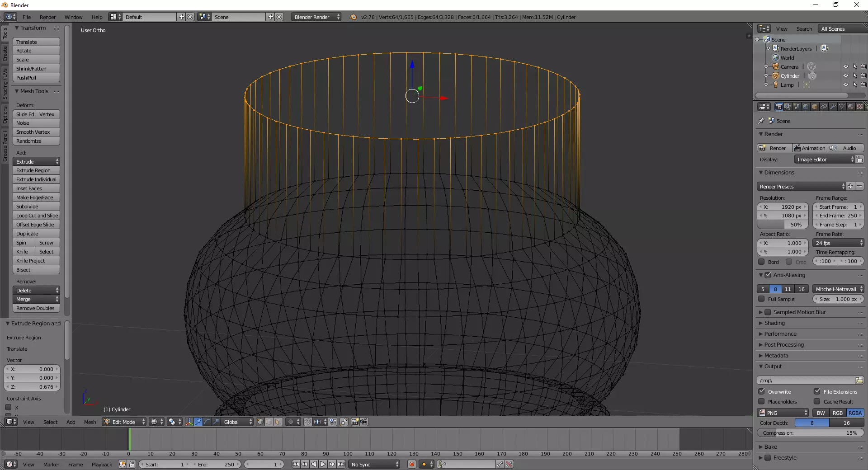Open the Blender Render engine dropdown
This screenshot has width=868, height=470.
[x=316, y=17]
